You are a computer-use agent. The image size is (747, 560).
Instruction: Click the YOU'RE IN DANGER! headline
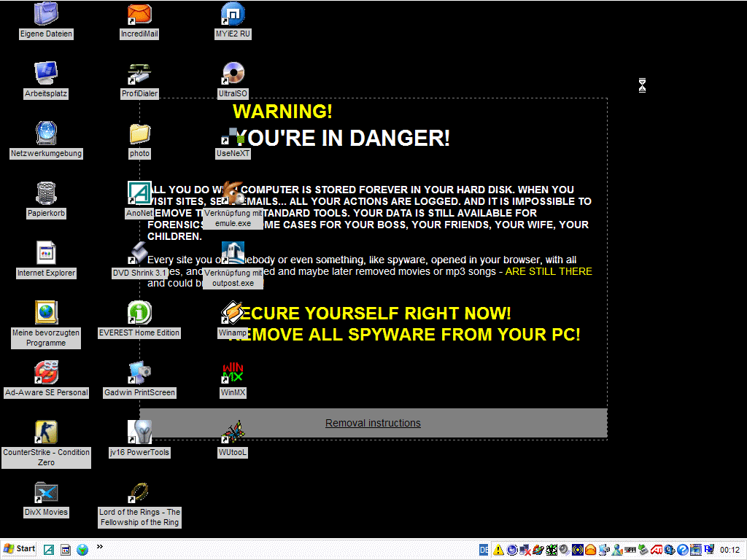click(x=343, y=138)
